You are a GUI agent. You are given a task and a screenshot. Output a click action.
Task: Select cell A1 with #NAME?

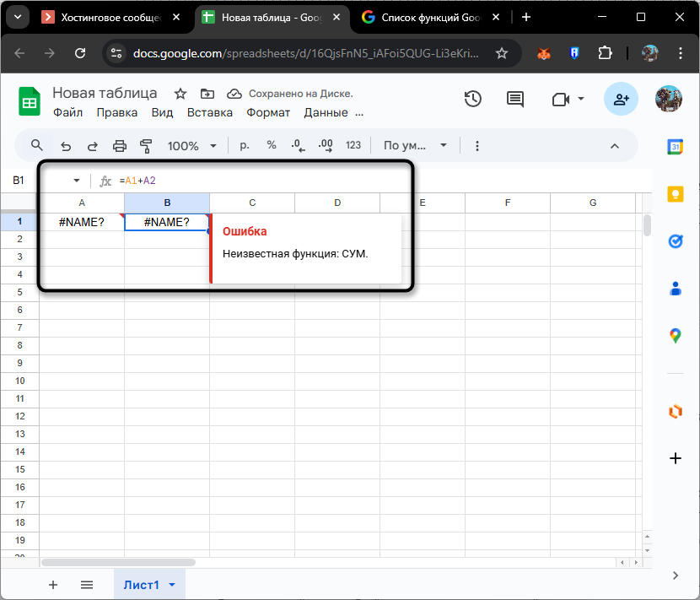pos(82,222)
